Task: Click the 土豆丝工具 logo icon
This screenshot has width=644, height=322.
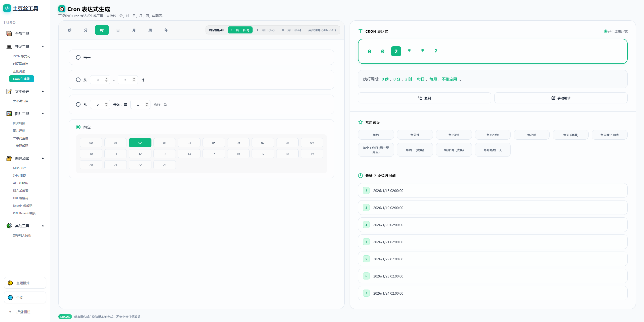Action: pos(7,8)
